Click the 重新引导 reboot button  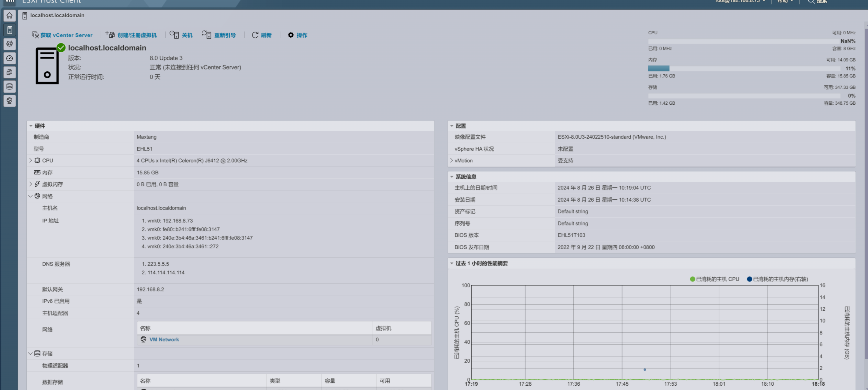(x=219, y=35)
